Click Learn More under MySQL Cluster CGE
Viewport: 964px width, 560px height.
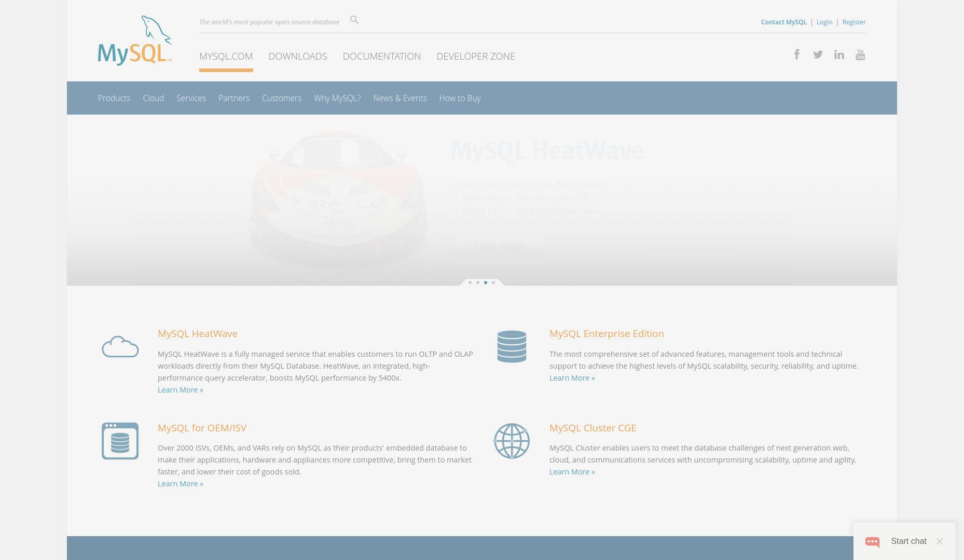coord(572,472)
